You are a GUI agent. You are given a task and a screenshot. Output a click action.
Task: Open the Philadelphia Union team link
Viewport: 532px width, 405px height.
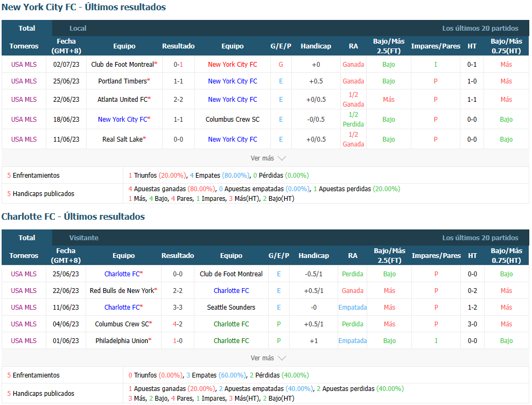[x=122, y=340]
